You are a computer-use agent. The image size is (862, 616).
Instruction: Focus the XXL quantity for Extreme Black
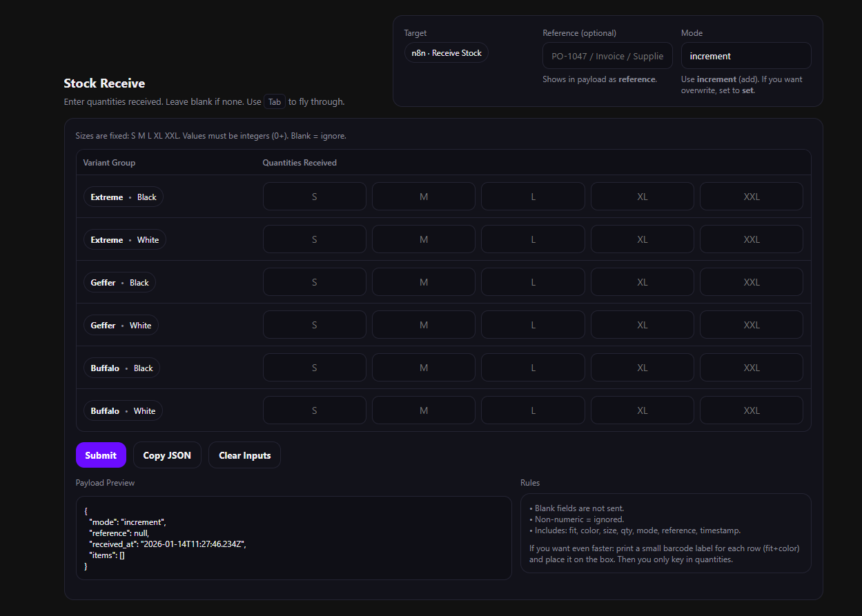(x=752, y=197)
